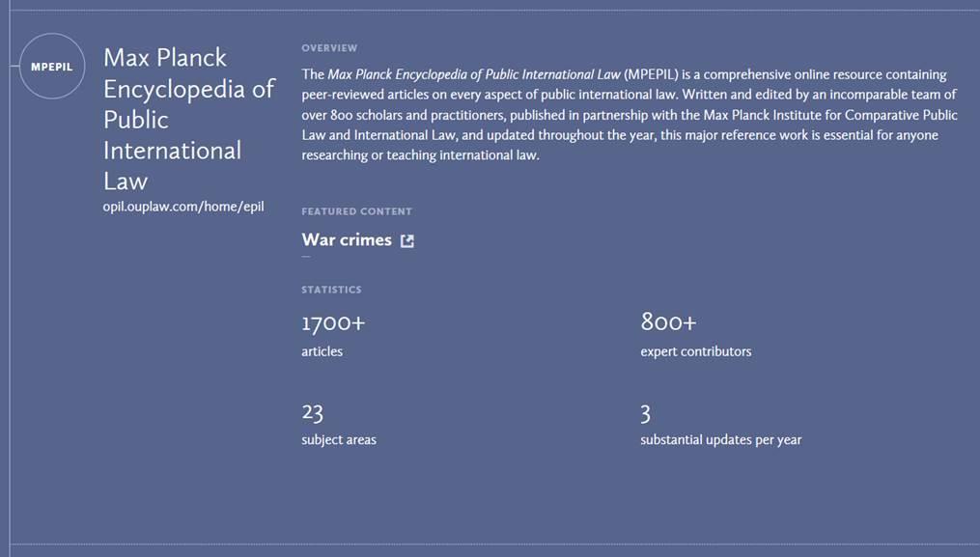This screenshot has width=980, height=557.
Task: Select the STATISTICS heading
Action: pyautogui.click(x=331, y=290)
